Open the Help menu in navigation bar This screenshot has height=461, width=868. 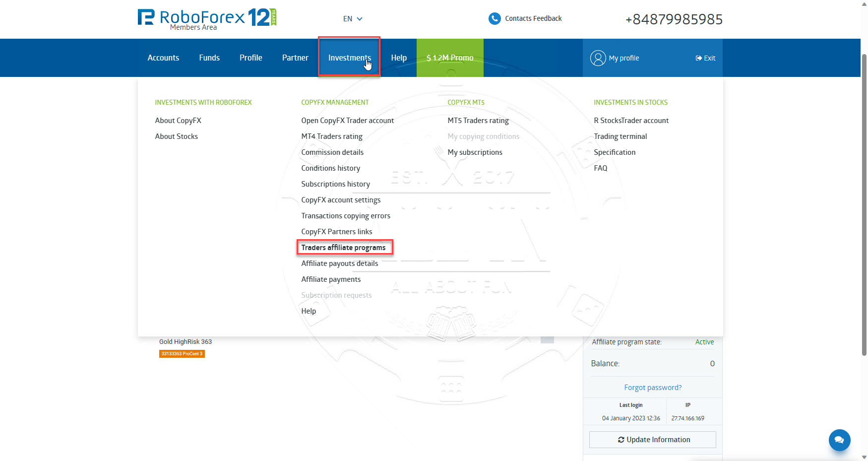[399, 58]
